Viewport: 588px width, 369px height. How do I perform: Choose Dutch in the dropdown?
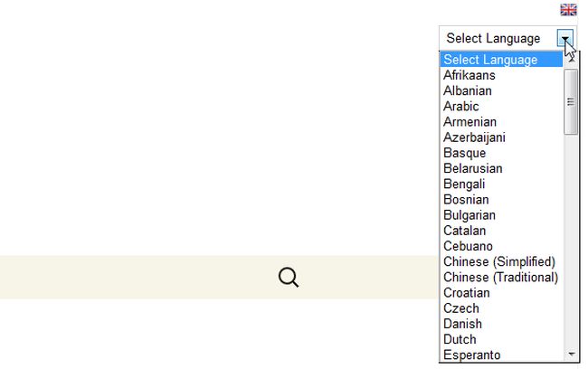(x=460, y=339)
